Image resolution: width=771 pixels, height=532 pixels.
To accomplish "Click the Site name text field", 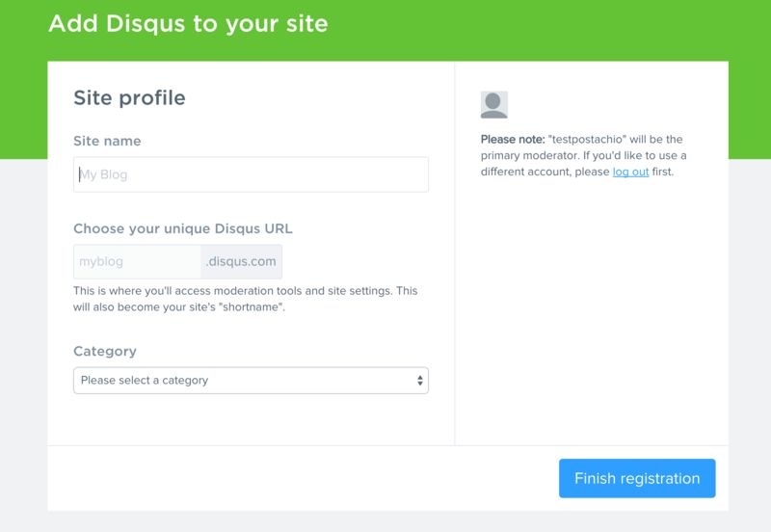I will 251,174.
